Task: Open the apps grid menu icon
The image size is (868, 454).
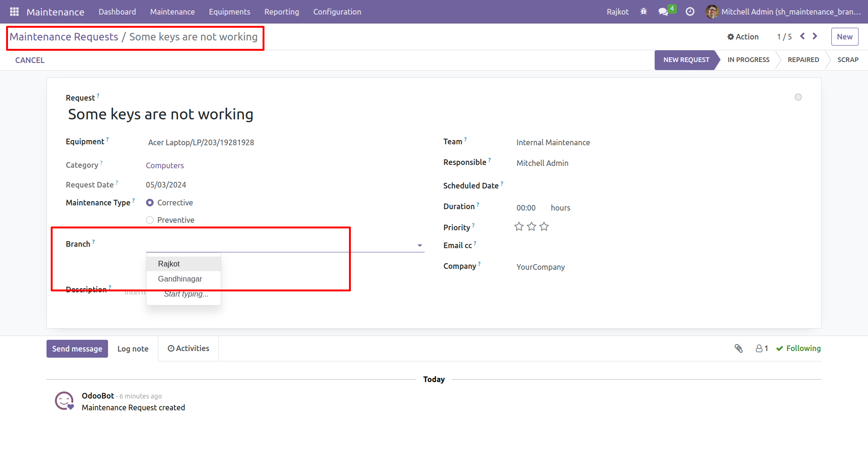Action: pyautogui.click(x=14, y=12)
